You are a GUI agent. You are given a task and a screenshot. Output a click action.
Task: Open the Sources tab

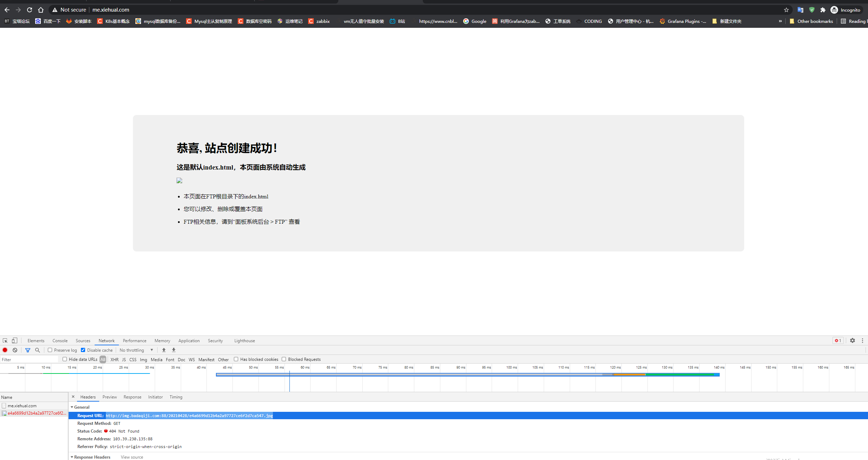(x=83, y=340)
